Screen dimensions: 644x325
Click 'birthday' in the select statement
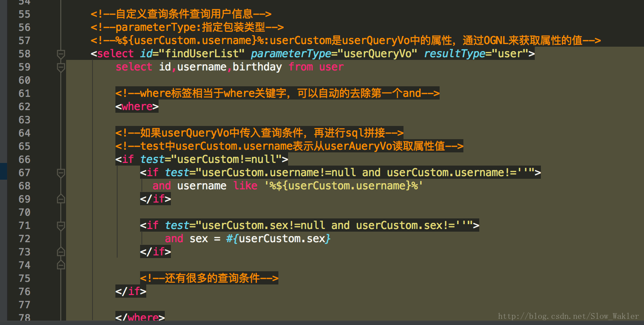(x=257, y=67)
